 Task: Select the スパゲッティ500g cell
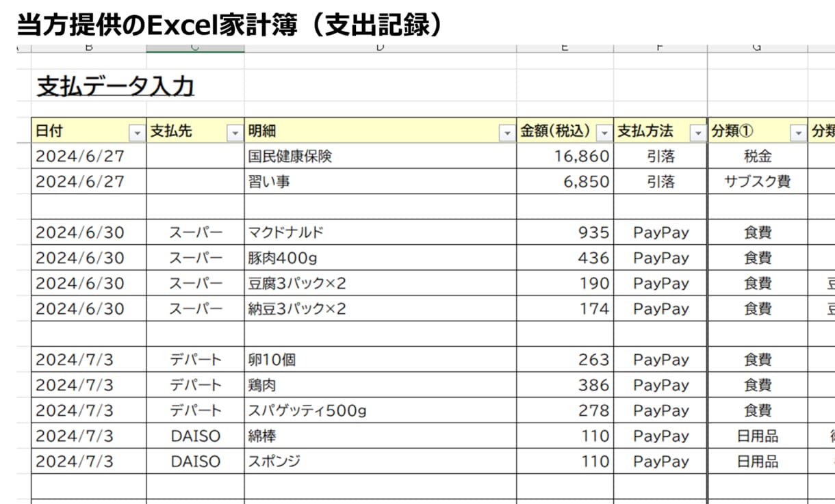381,410
